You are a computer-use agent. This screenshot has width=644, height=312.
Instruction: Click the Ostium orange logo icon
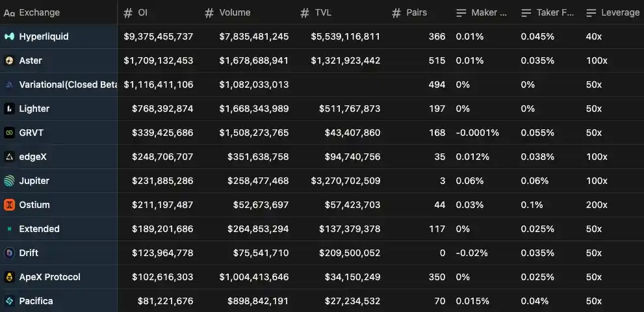tap(9, 205)
